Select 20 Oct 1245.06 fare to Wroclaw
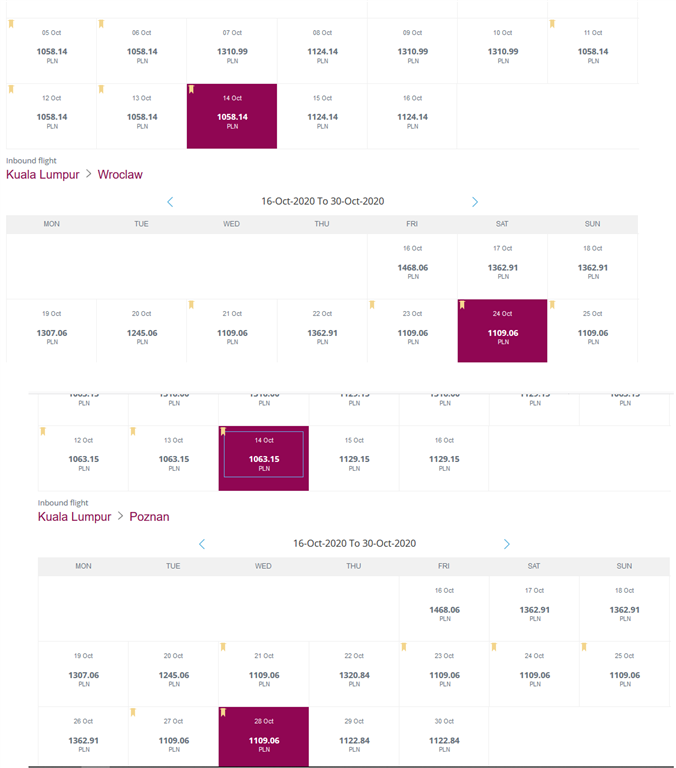This screenshot has height=768, width=676. 142,331
